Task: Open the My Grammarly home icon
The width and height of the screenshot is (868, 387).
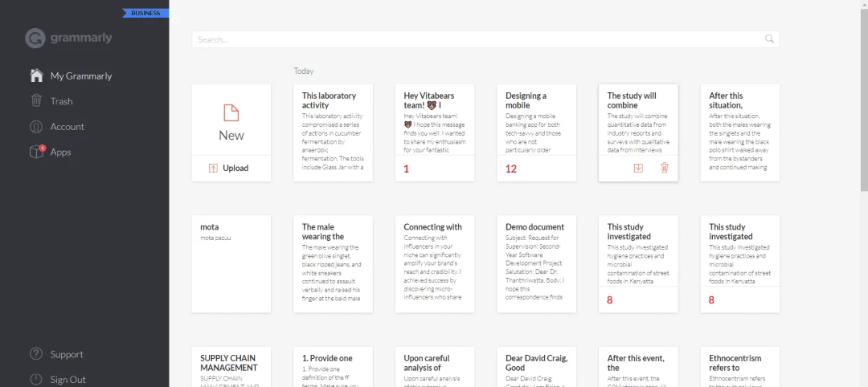Action: 36,75
